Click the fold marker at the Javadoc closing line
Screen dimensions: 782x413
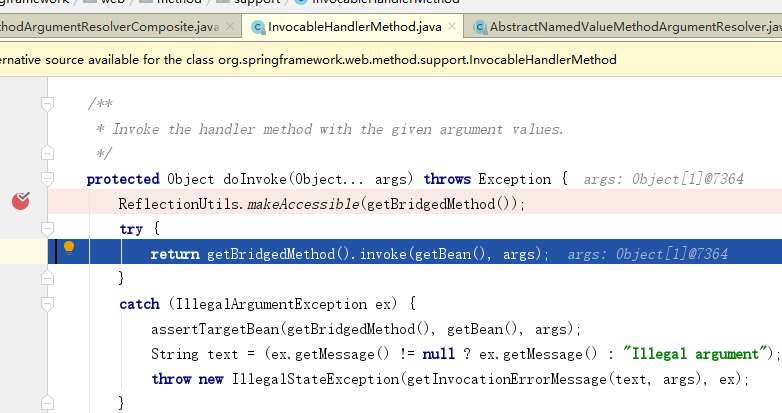tap(46, 154)
